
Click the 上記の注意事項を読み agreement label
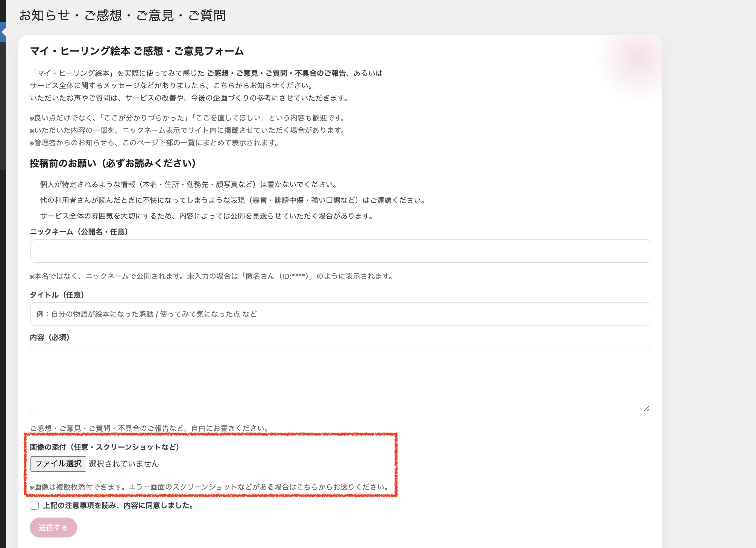coord(118,506)
